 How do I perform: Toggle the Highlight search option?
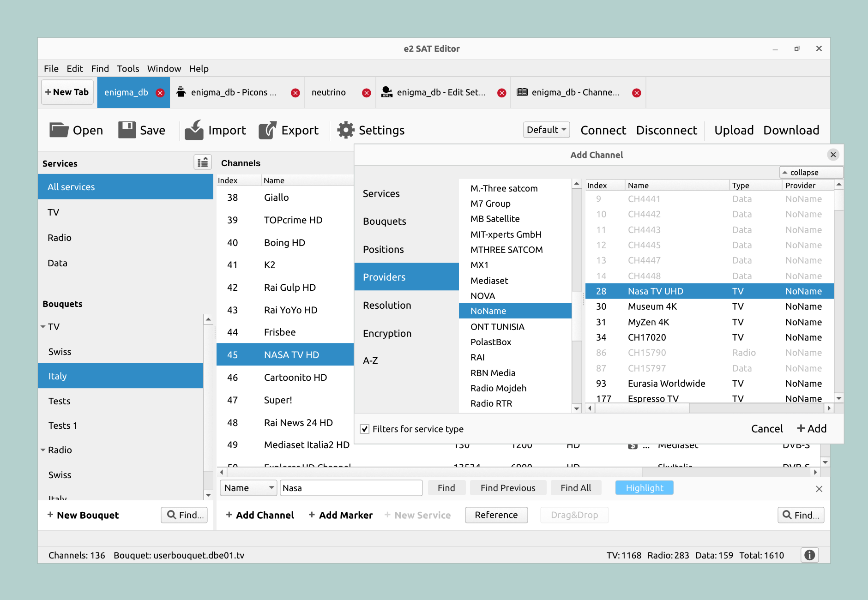point(644,487)
